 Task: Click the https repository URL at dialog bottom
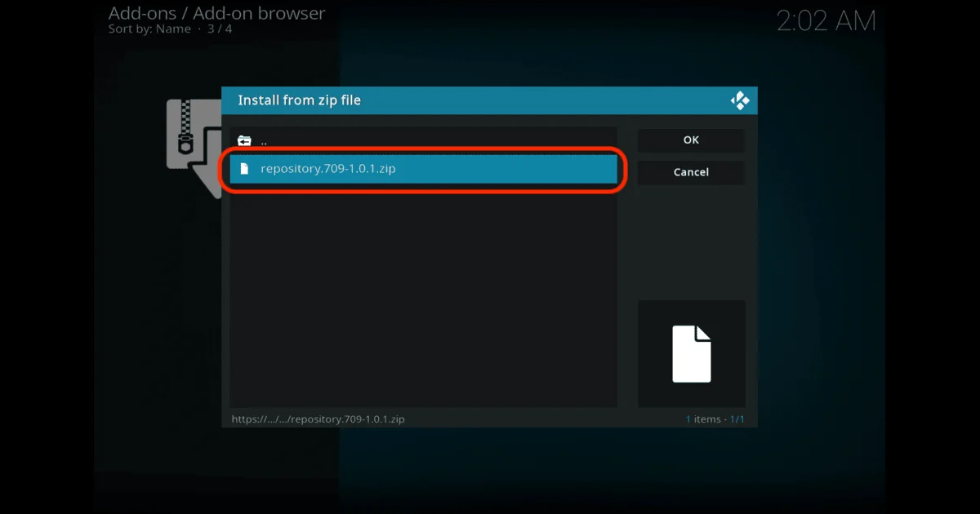pyautogui.click(x=318, y=419)
